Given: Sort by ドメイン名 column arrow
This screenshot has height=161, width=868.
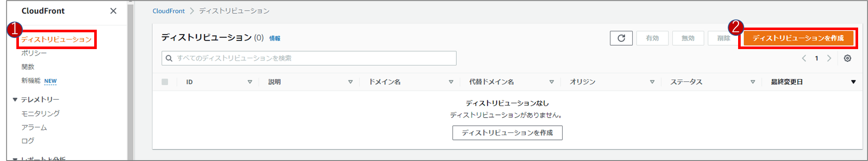Looking at the screenshot, I should [x=451, y=82].
